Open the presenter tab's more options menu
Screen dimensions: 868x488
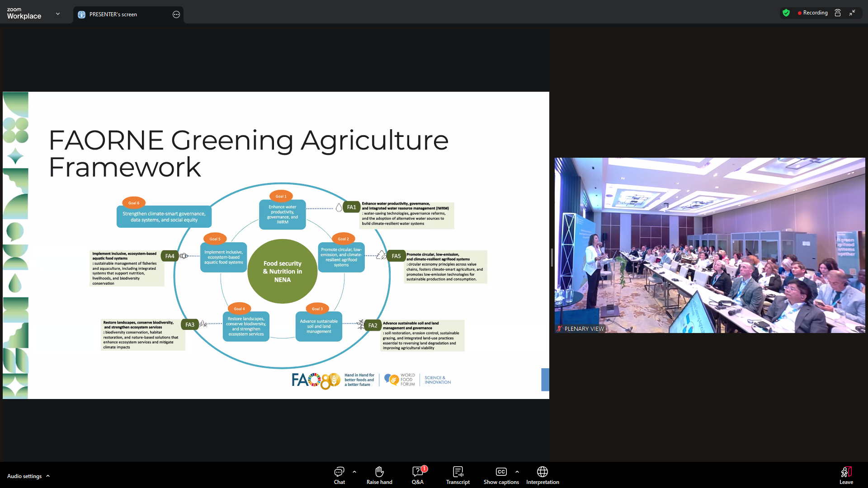coord(176,14)
